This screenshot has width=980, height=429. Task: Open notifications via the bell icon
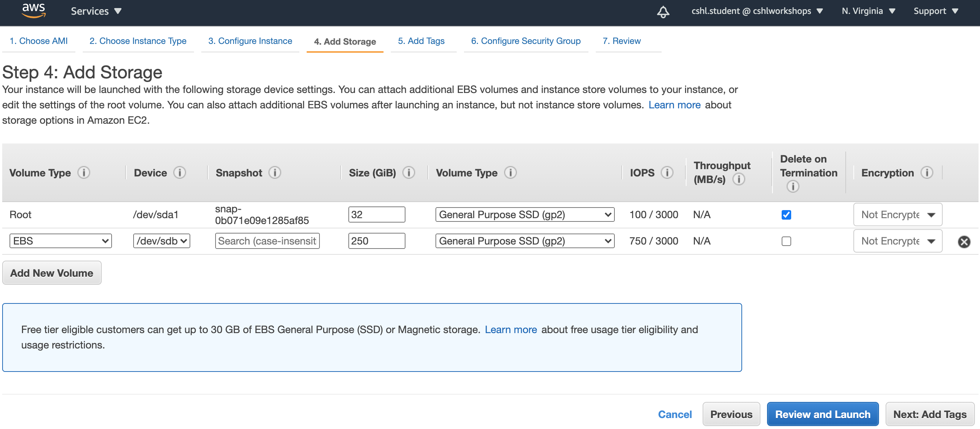point(663,11)
